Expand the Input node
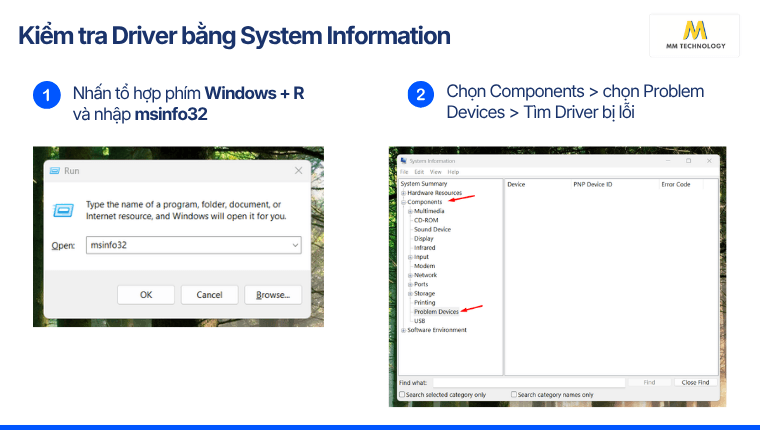 coord(410,257)
